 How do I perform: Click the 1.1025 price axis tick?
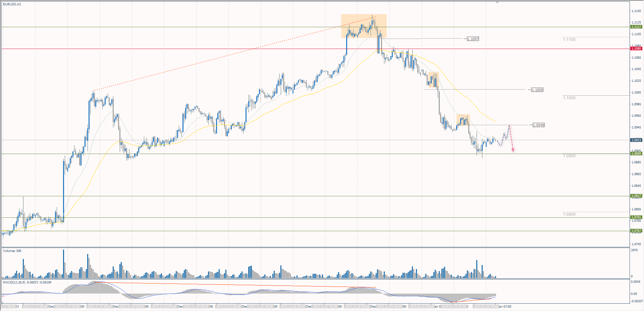pos(636,81)
